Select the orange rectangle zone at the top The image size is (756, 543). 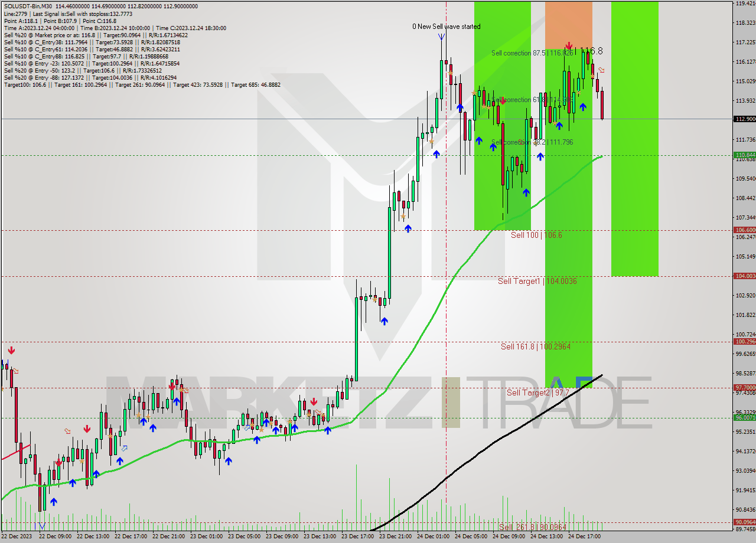coord(568,25)
